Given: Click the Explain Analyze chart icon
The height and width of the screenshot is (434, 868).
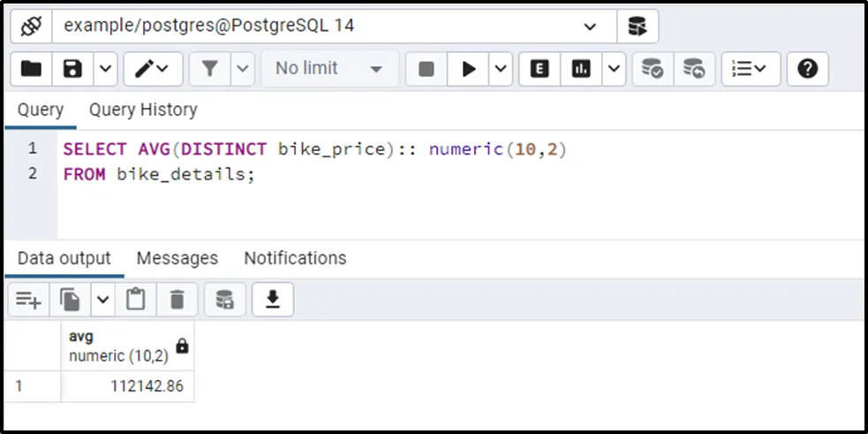Looking at the screenshot, I should (581, 69).
